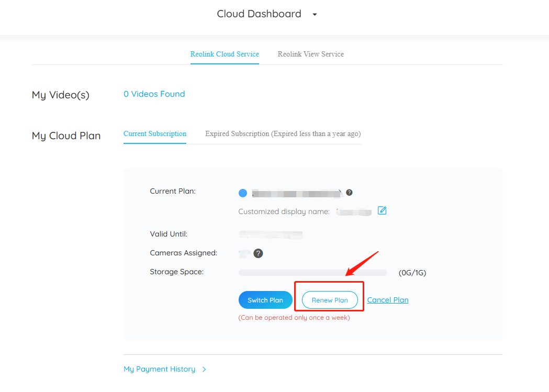The width and height of the screenshot is (549, 392).
Task: Edit the customized display name pencil icon
Action: [382, 210]
